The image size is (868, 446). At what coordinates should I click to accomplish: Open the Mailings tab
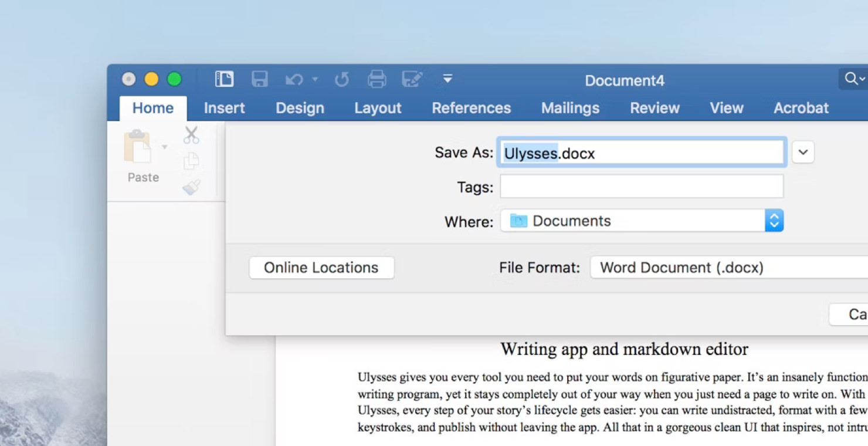(x=570, y=108)
